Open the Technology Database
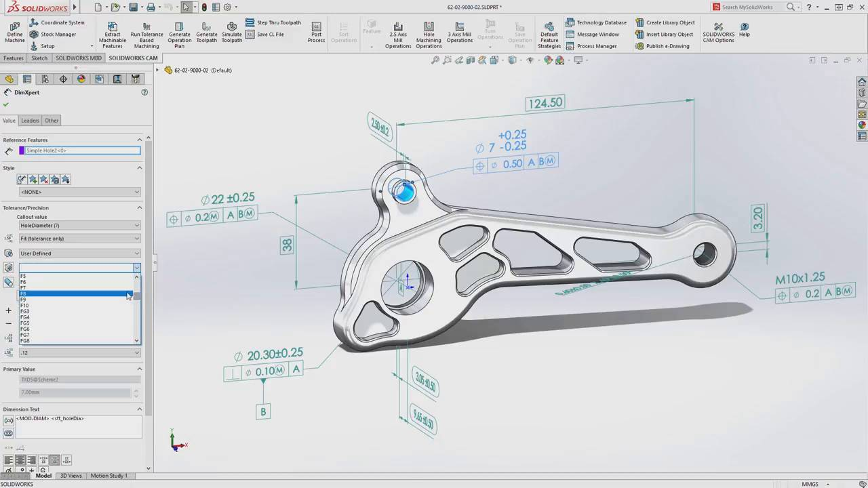868x488 pixels. 596,22
